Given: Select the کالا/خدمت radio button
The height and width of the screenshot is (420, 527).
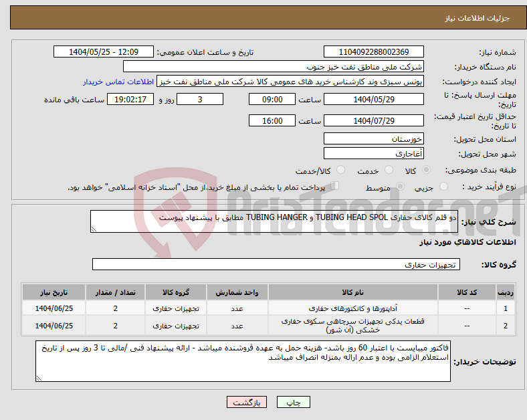Looking at the screenshot, I should pos(341,170).
